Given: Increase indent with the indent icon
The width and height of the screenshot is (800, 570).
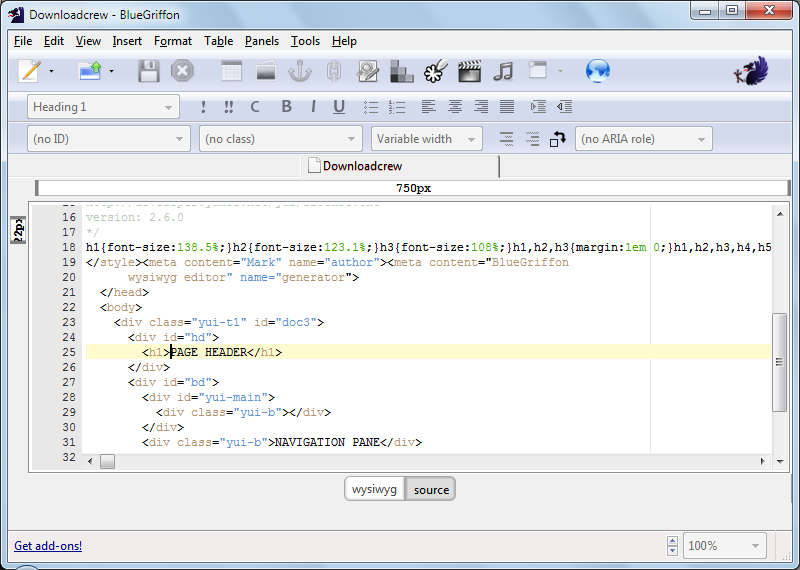Looking at the screenshot, I should click(x=538, y=106).
